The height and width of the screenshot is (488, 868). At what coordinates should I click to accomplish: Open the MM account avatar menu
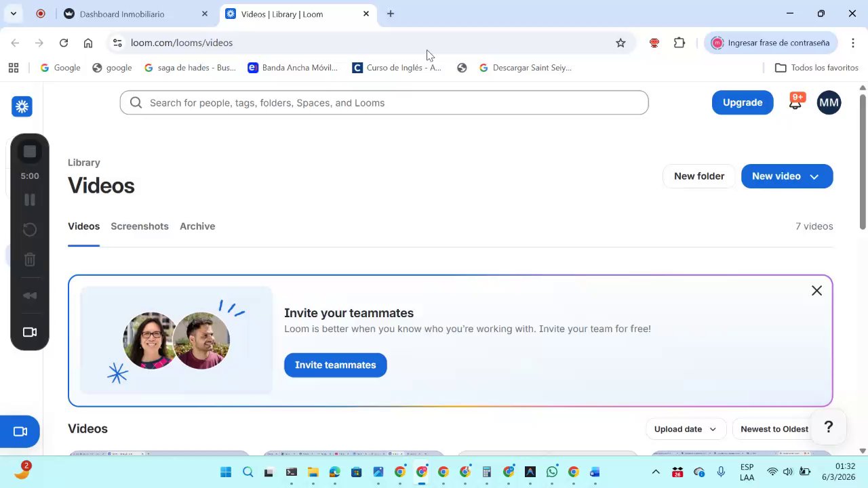[x=829, y=102]
